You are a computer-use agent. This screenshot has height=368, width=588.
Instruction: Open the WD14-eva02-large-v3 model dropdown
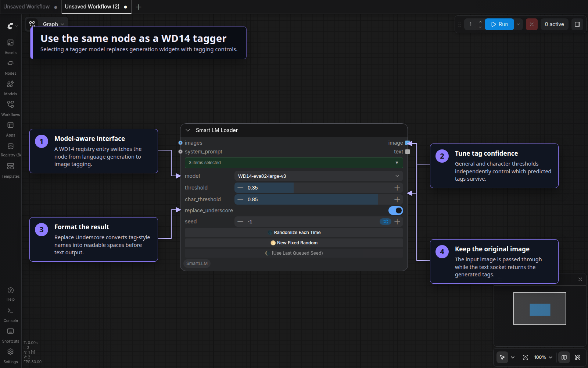click(x=319, y=176)
